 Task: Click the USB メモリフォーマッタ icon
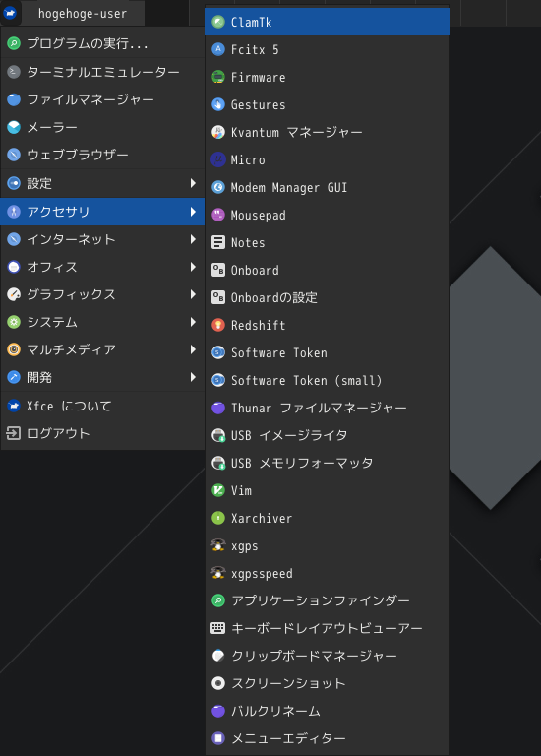click(x=218, y=463)
